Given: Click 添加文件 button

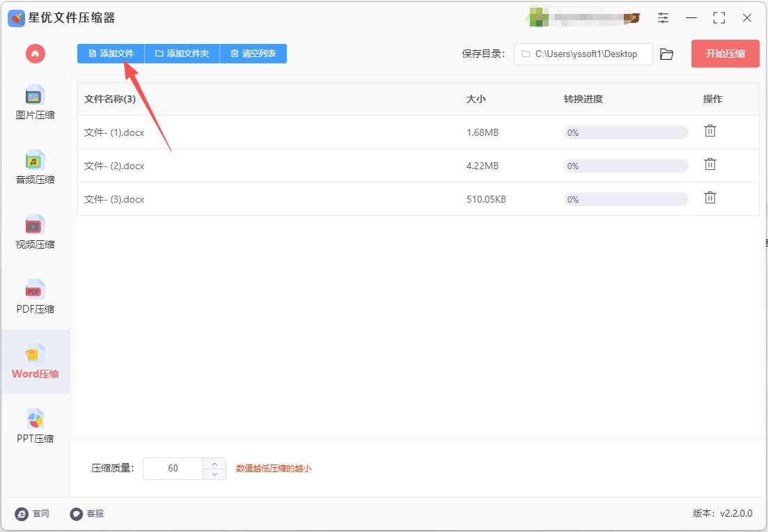Looking at the screenshot, I should tap(111, 54).
